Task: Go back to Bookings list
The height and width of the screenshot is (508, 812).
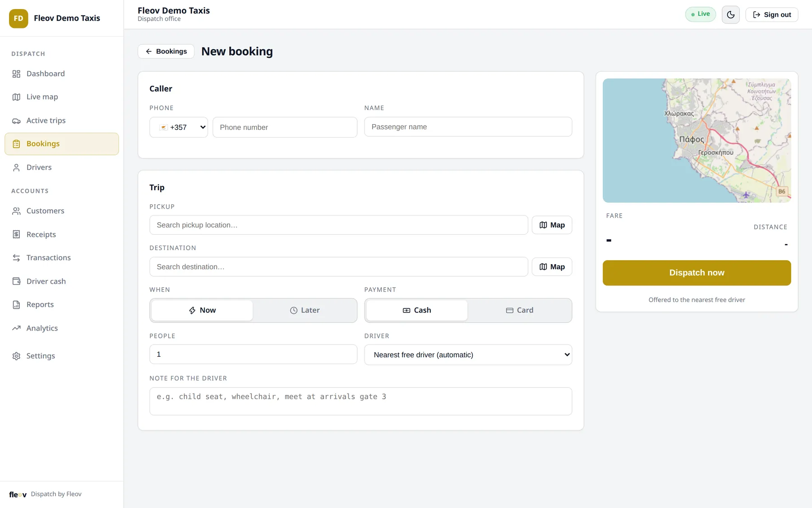Action: coord(166,51)
